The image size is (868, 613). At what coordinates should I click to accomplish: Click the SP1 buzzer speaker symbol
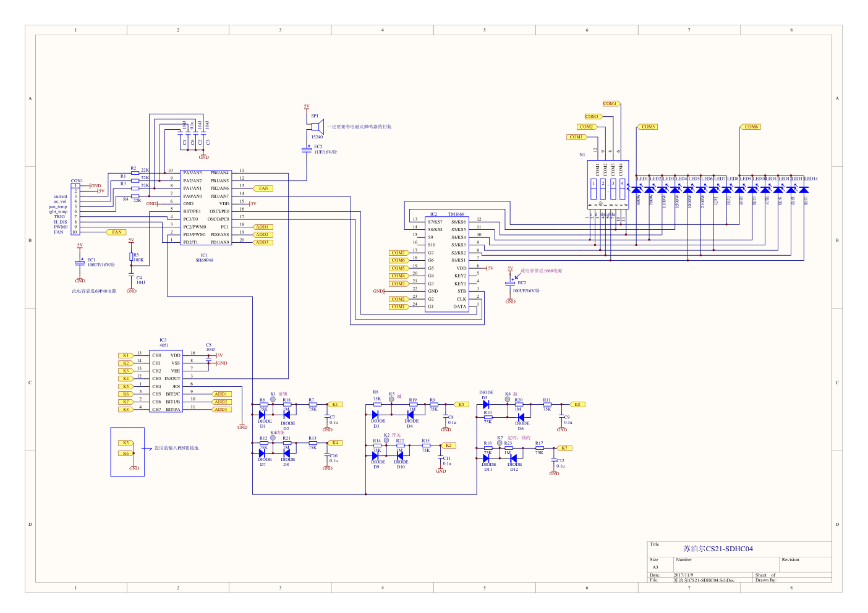[x=315, y=127]
